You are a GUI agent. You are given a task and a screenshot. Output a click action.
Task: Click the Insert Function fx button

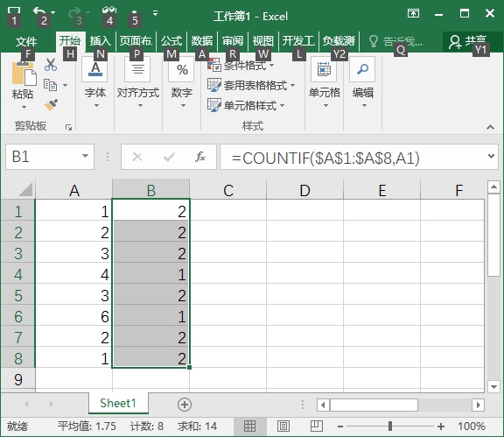pos(200,157)
